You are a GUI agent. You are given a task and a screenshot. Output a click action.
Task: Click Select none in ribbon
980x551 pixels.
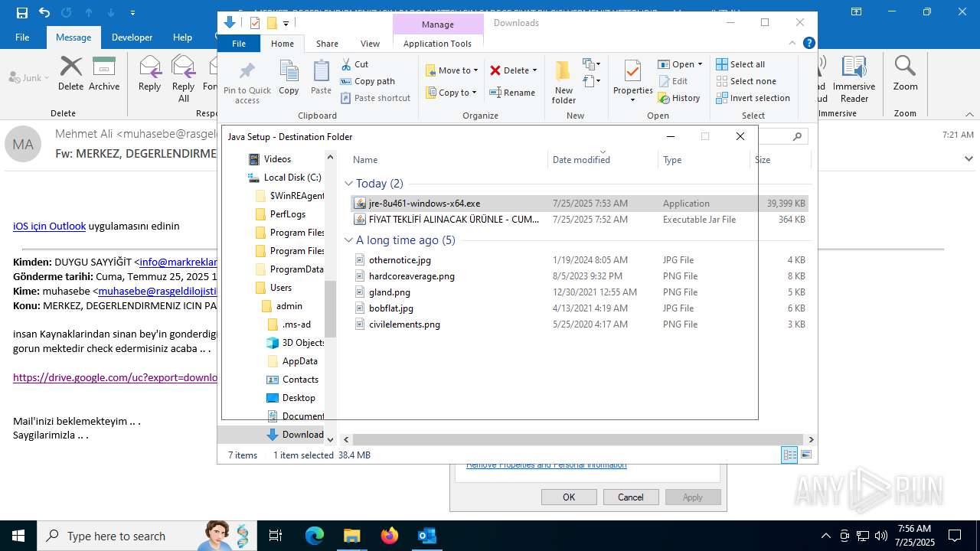pyautogui.click(x=746, y=81)
